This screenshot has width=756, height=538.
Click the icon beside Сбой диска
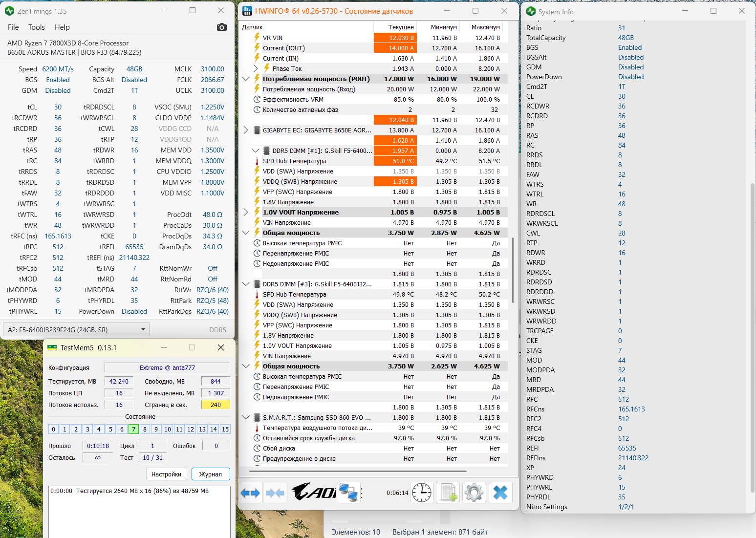[257, 448]
